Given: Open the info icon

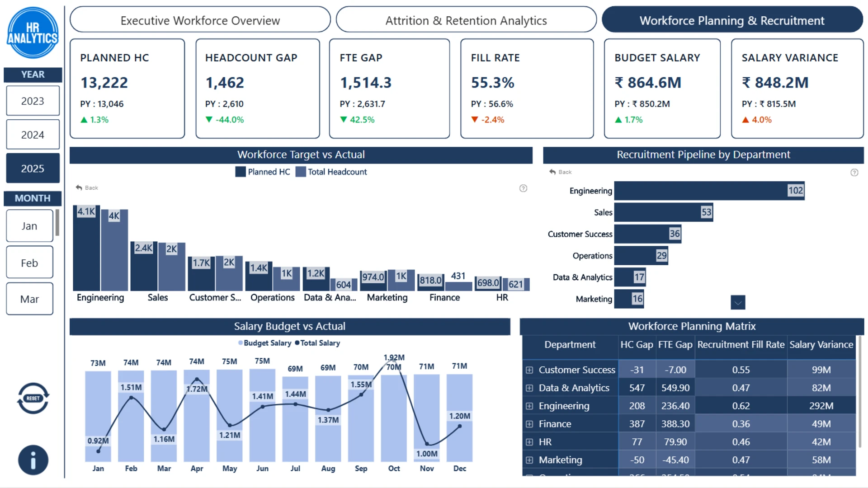Looking at the screenshot, I should tap(33, 460).
